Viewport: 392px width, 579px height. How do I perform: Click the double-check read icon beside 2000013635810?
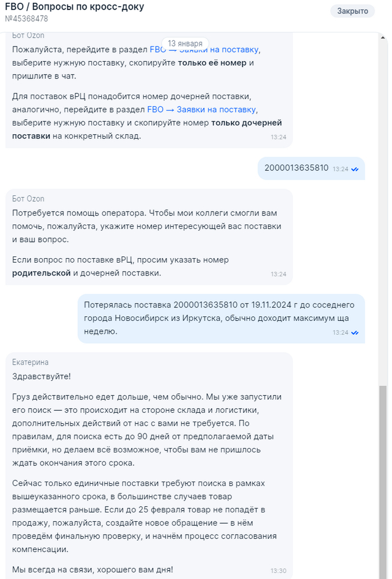tap(354, 169)
